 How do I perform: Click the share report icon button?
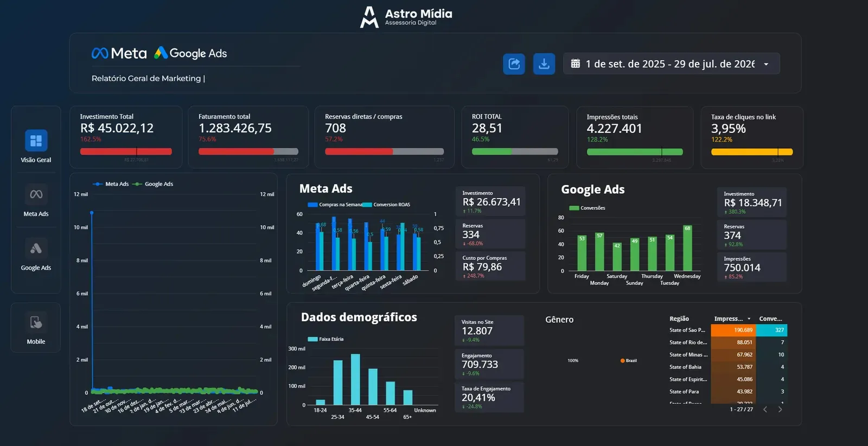(x=514, y=64)
